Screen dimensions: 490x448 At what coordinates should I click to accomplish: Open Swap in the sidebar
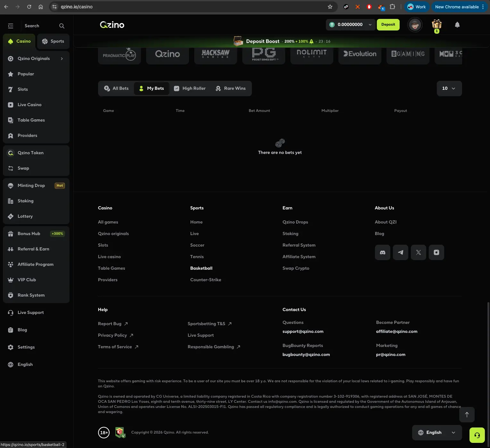[36, 168]
